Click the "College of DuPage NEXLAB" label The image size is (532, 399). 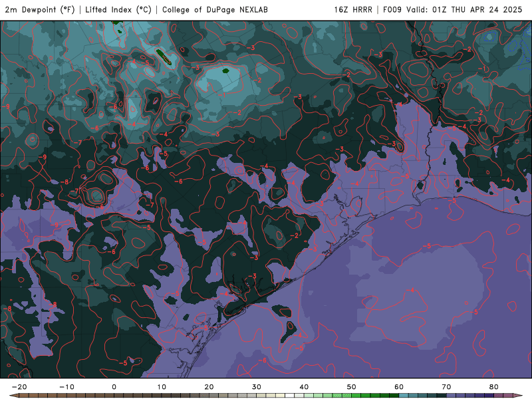215,9
